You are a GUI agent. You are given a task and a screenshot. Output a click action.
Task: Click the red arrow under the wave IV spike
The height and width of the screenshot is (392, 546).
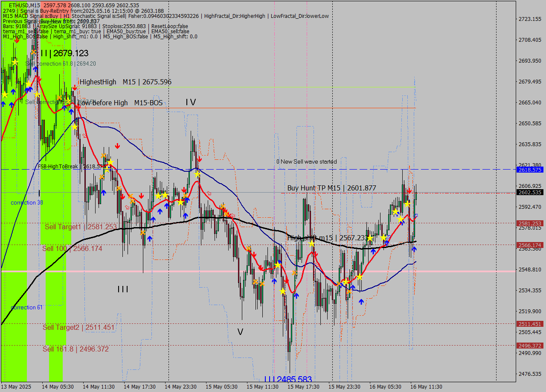coord(199,159)
